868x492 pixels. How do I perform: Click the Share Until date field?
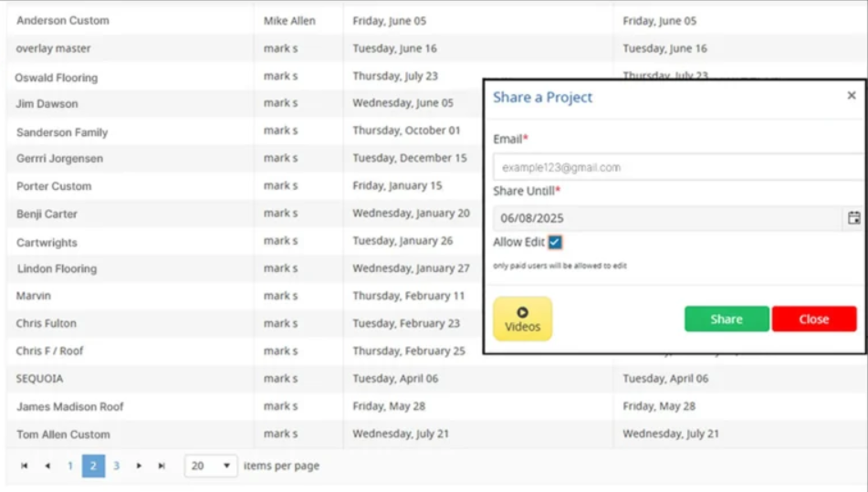click(666, 218)
